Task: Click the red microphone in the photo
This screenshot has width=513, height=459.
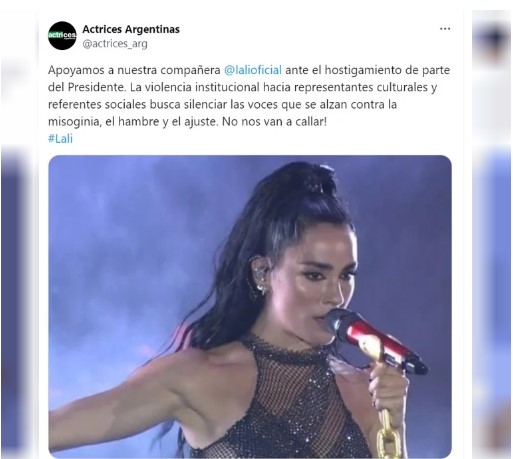Action: tap(375, 340)
